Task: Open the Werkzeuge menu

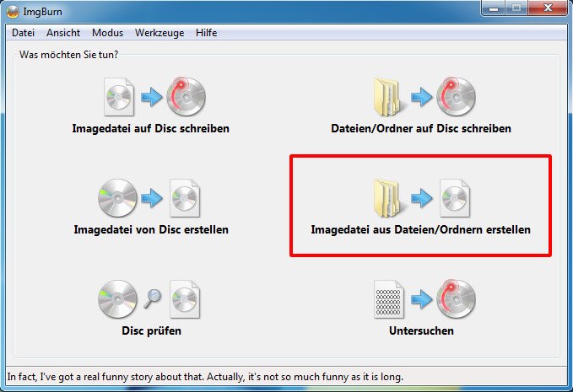Action: click(x=159, y=33)
